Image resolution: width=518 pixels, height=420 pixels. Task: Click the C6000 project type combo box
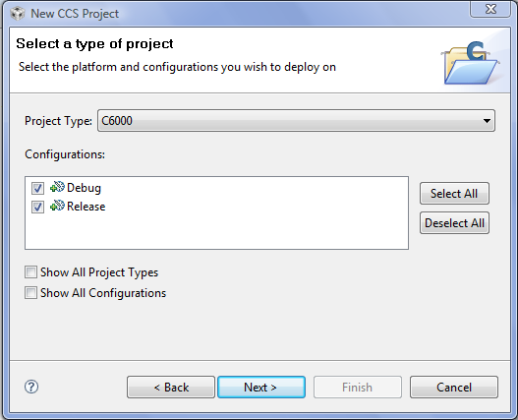point(296,121)
